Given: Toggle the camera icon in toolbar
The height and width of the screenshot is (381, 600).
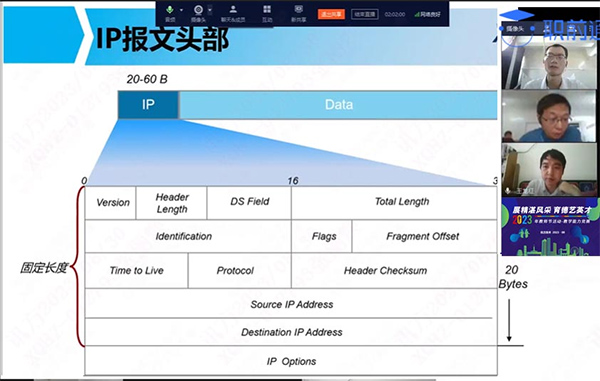Looking at the screenshot, I should click(198, 13).
